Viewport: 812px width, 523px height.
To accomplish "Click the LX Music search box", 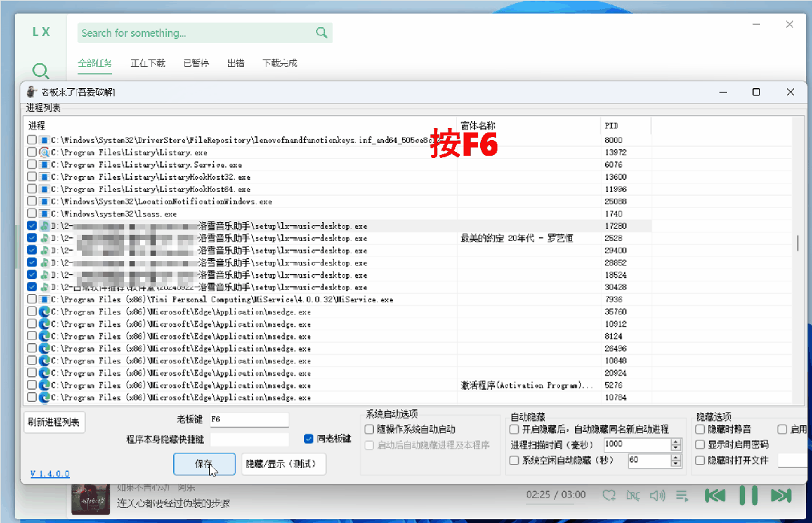I will coord(205,32).
